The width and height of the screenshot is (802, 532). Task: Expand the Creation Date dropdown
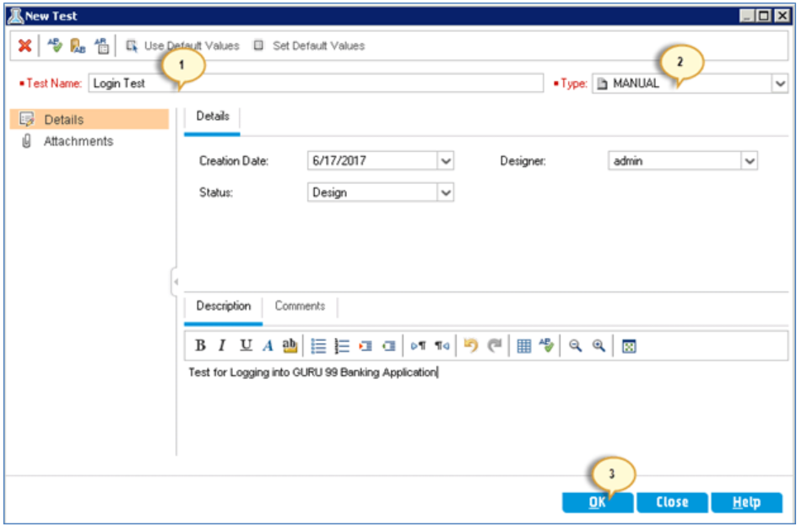(x=445, y=160)
